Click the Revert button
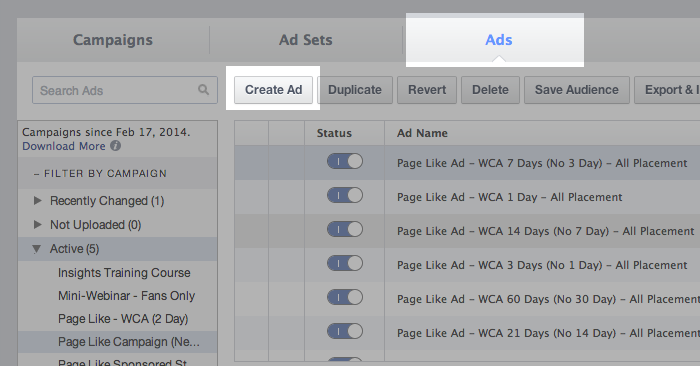The image size is (700, 366). point(427,90)
